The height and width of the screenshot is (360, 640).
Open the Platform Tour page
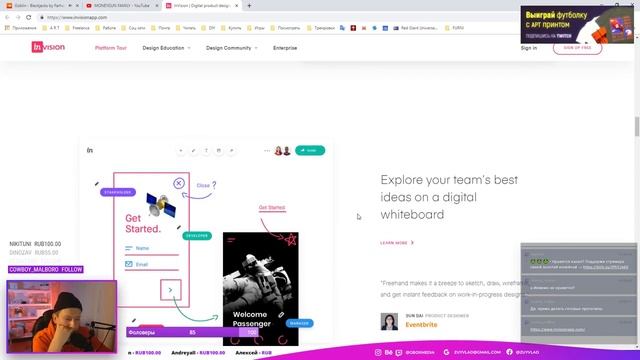[x=111, y=48]
